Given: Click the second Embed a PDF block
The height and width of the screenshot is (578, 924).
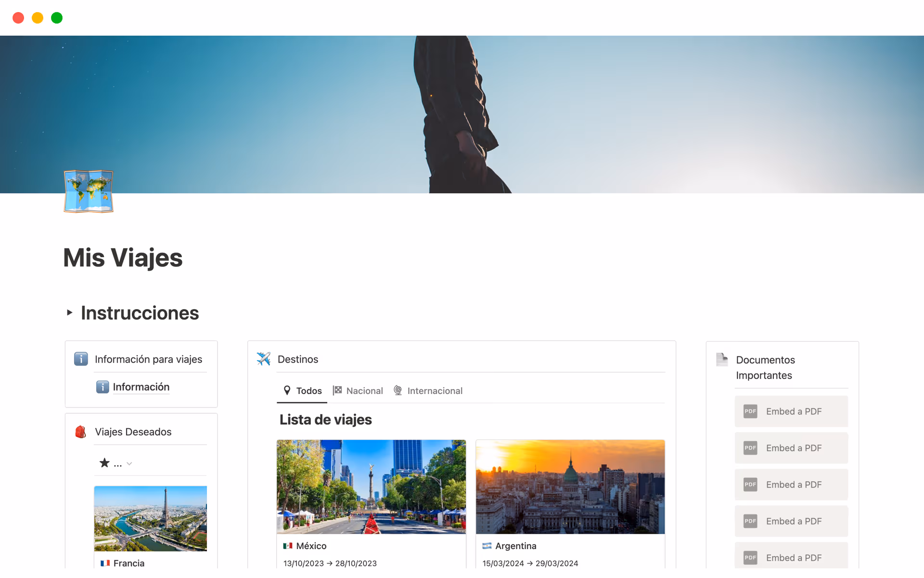Looking at the screenshot, I should (791, 448).
